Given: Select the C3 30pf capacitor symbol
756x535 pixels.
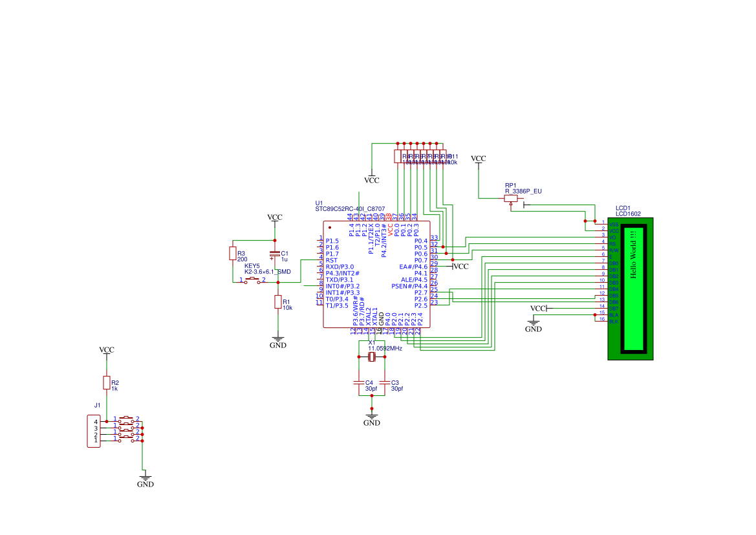Looking at the screenshot, I should (385, 382).
